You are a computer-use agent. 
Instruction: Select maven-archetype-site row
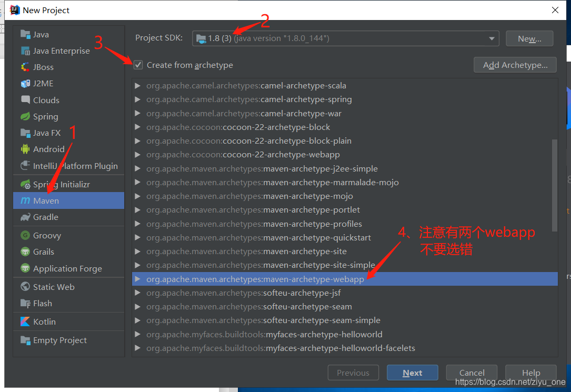pos(345,252)
